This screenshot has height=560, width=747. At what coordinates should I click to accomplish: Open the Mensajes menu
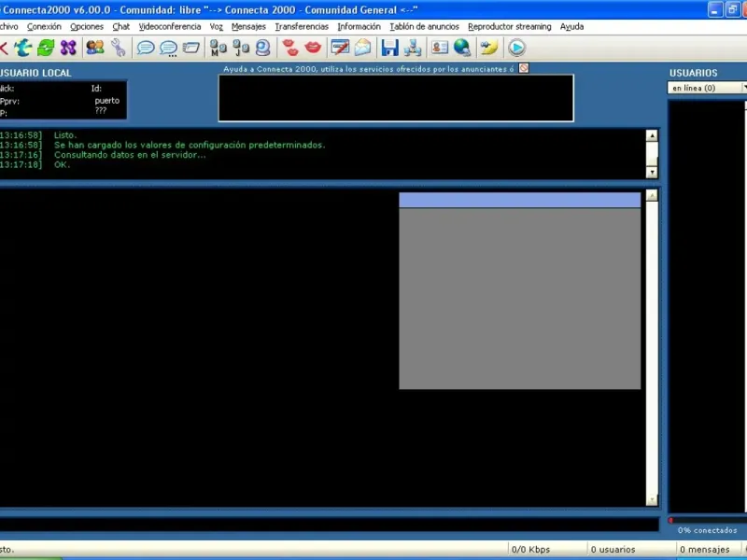tap(248, 27)
